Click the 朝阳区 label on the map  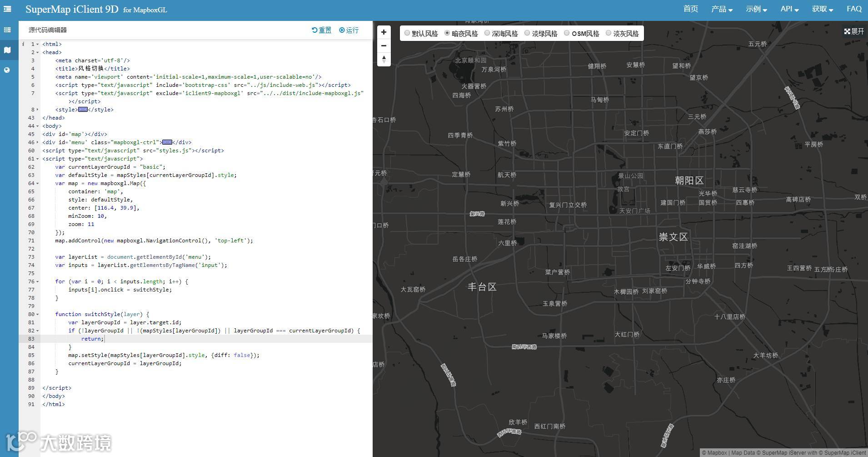tap(689, 181)
